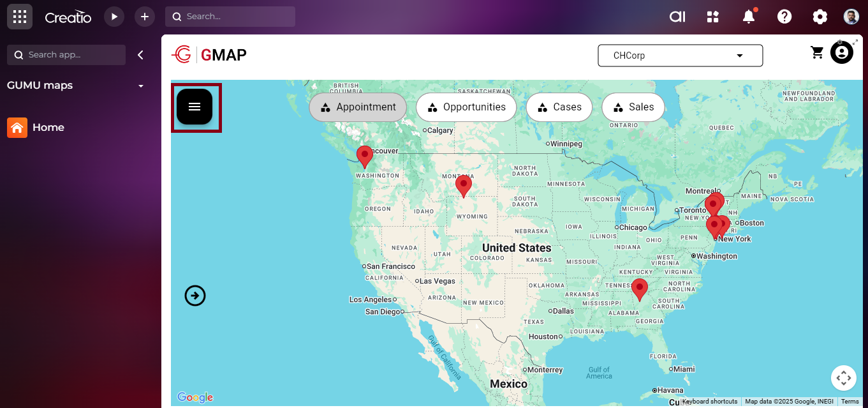Expand the map with the fullscreen arrows icon
868x408 pixels.
856,42
